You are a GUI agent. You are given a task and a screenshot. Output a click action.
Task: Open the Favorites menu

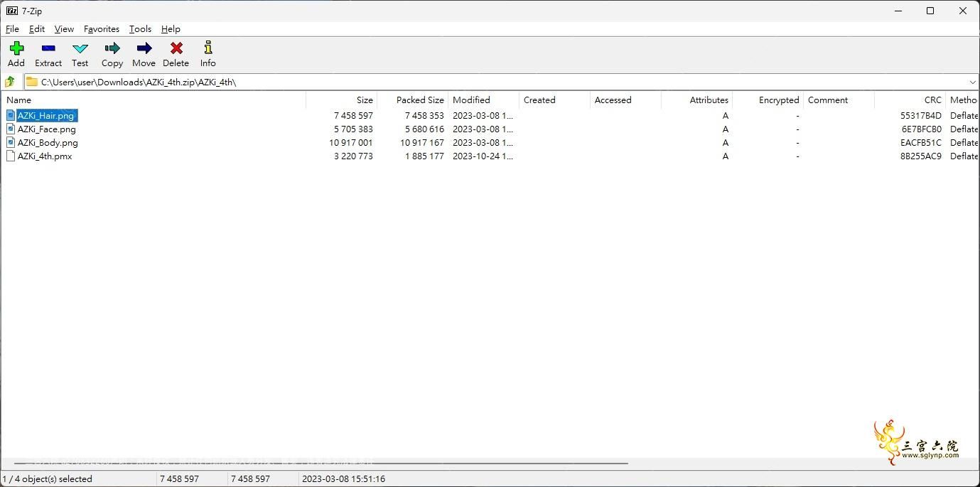click(102, 29)
